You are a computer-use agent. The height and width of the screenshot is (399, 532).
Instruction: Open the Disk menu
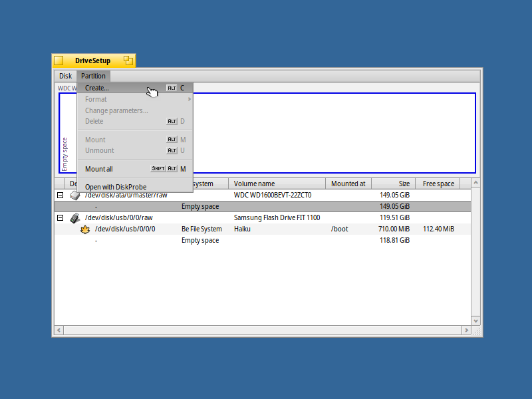point(65,76)
